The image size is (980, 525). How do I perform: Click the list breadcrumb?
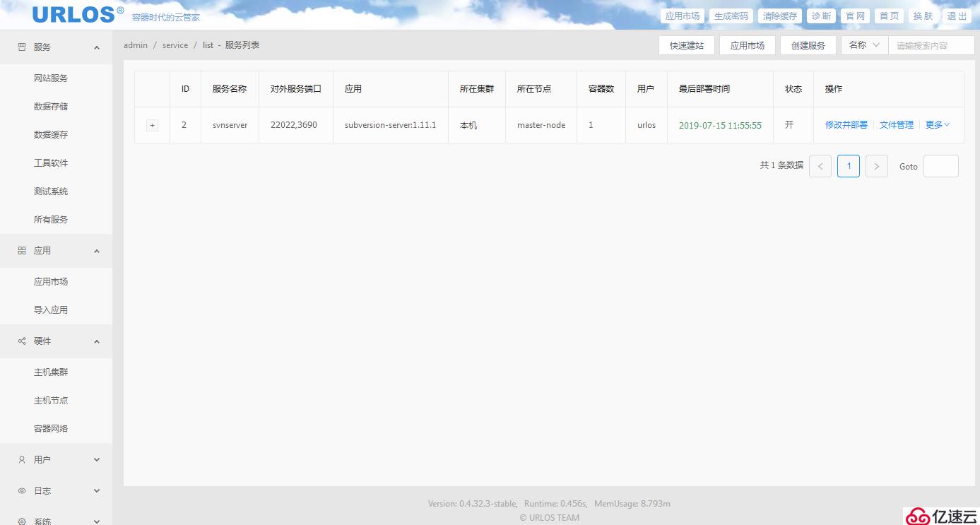tap(208, 45)
